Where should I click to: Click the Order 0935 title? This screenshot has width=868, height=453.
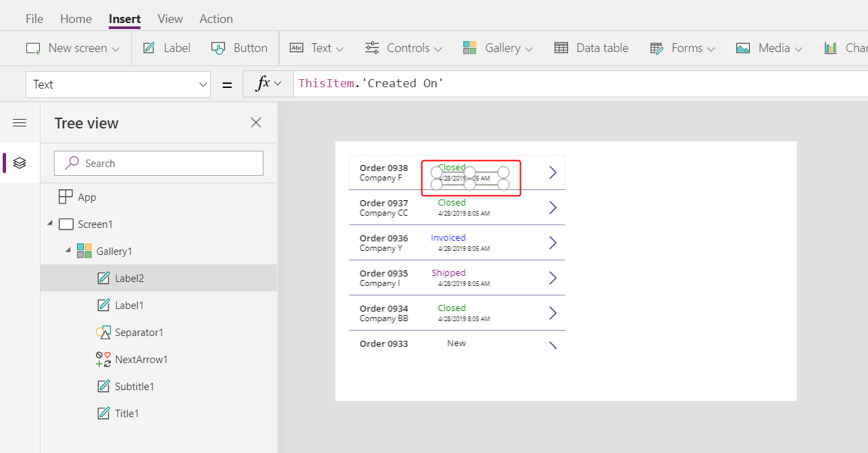384,273
